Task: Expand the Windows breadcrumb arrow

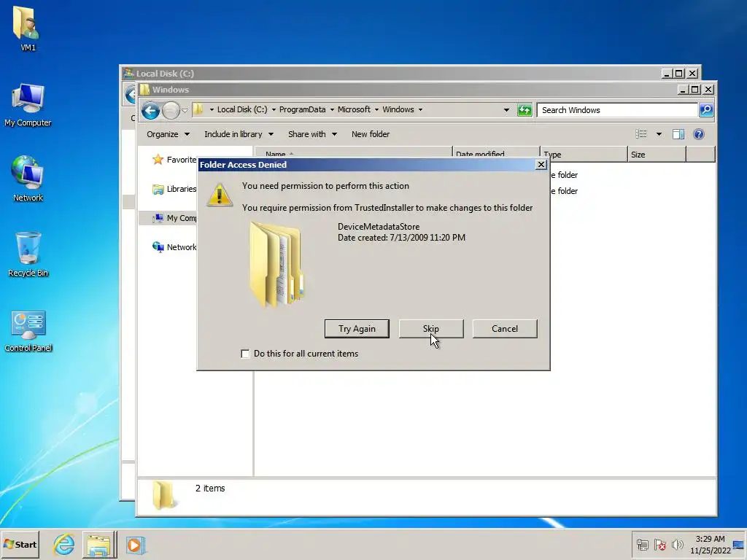Action: click(420, 110)
